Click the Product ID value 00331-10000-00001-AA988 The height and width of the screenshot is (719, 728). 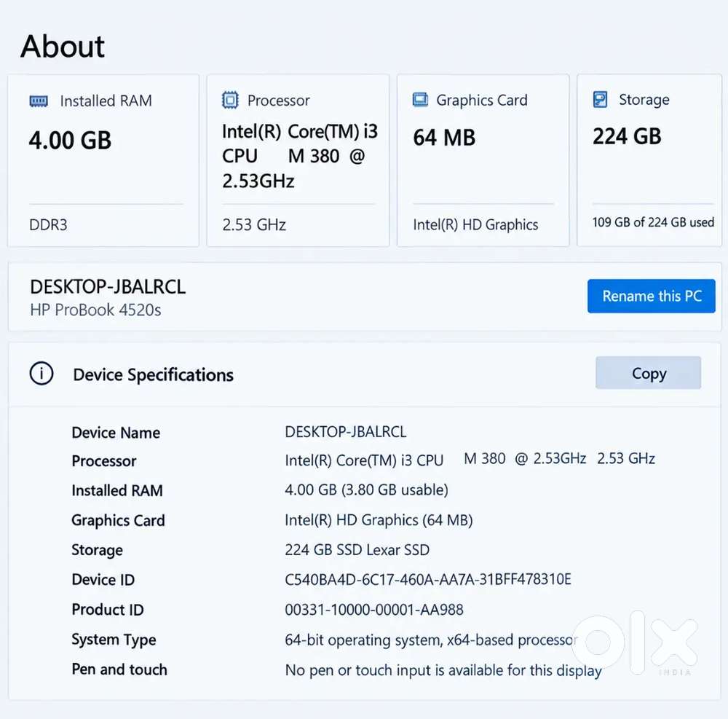tap(374, 610)
